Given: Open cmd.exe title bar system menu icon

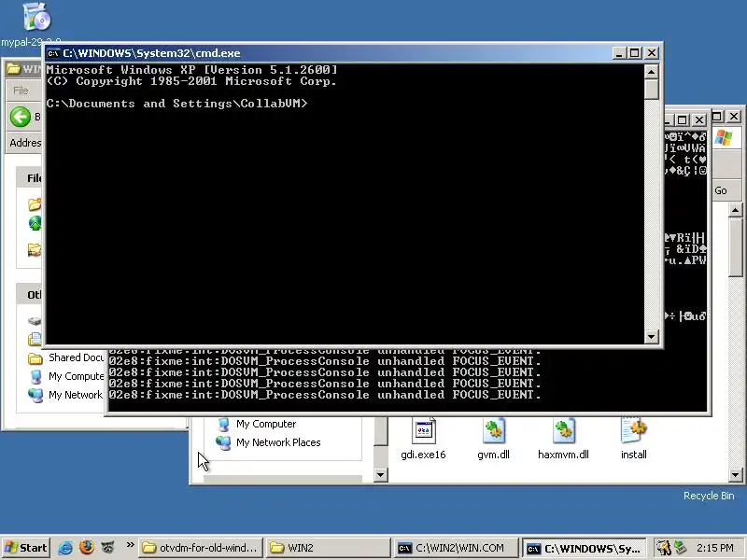Looking at the screenshot, I should (53, 53).
